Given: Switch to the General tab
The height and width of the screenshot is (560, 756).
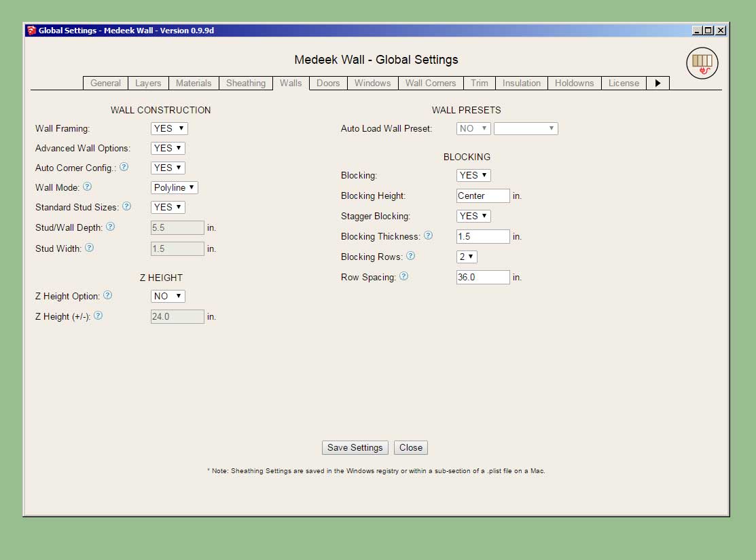Looking at the screenshot, I should (105, 83).
